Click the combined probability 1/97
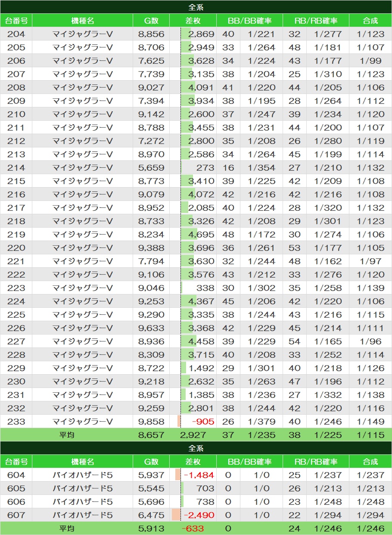 click(x=370, y=261)
